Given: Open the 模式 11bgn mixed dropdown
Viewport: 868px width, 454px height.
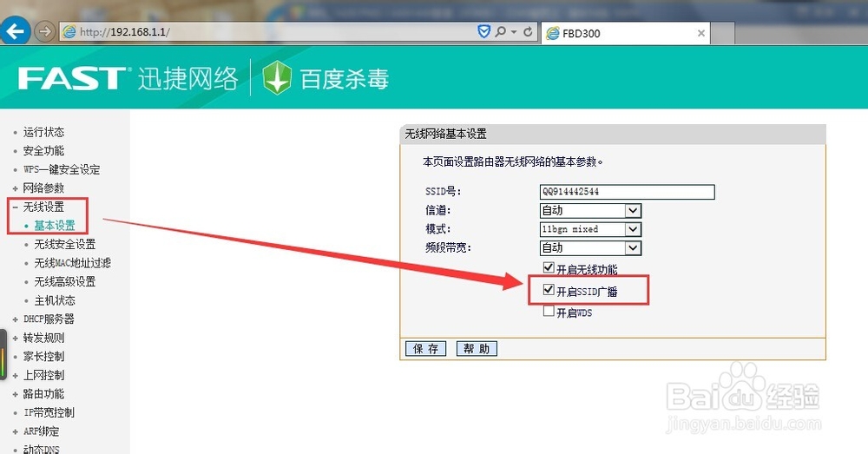Looking at the screenshot, I should click(x=590, y=229).
